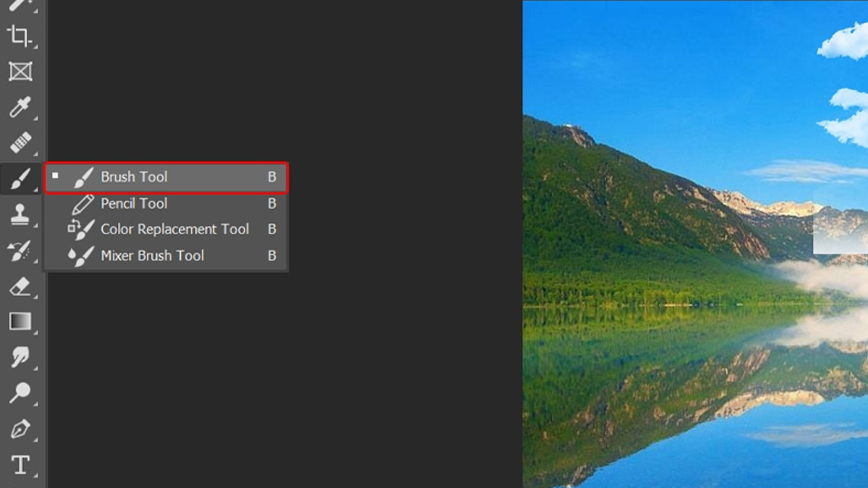Viewport: 868px width, 488px height.
Task: Activate the Gradient tool
Action: pos(20,322)
